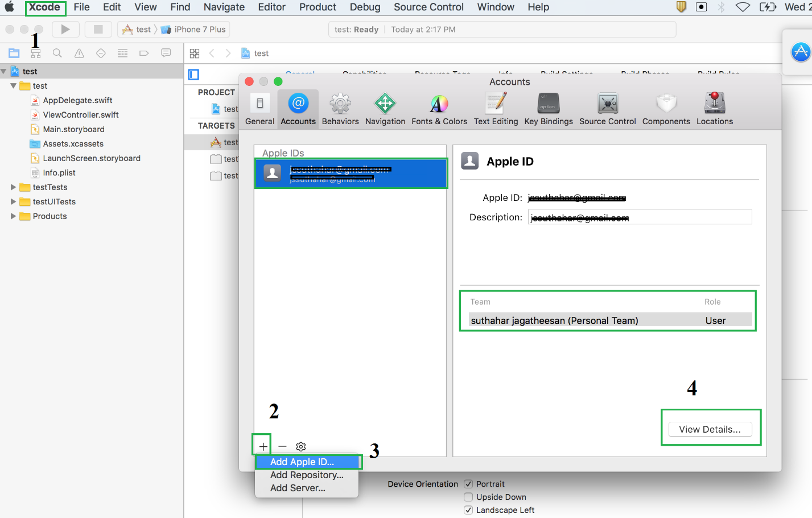Click the View Details… button
Image resolution: width=812 pixels, height=518 pixels.
click(x=710, y=429)
